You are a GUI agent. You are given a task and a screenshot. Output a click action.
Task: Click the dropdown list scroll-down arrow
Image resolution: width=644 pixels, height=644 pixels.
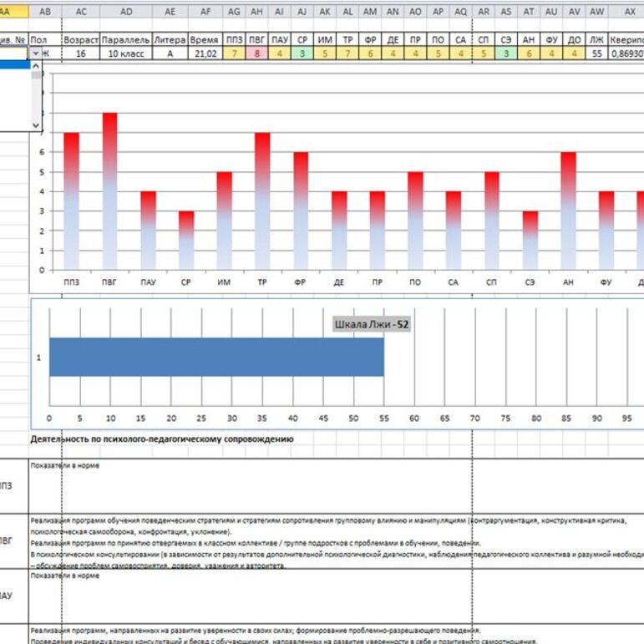tap(35, 124)
